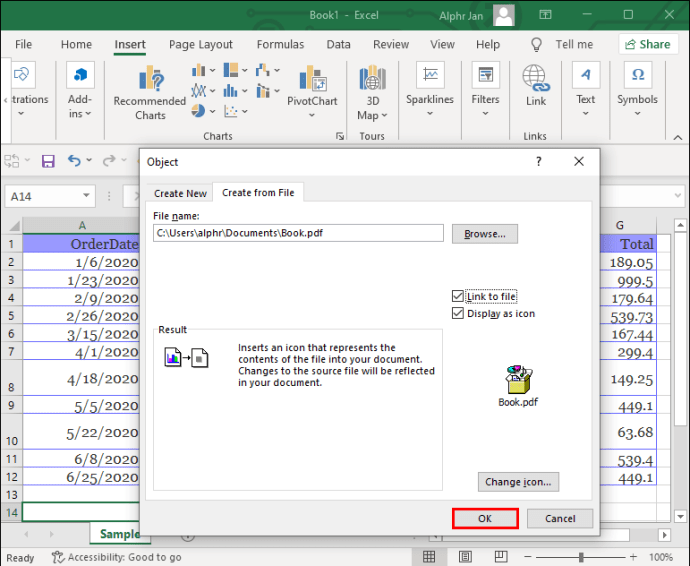Click the Change Icon... button
690x566 pixels.
tap(518, 482)
